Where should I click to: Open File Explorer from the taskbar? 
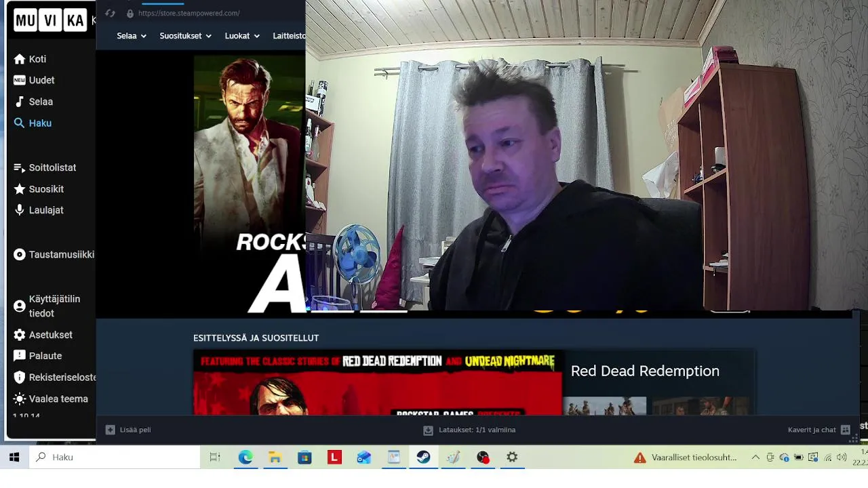click(x=275, y=457)
